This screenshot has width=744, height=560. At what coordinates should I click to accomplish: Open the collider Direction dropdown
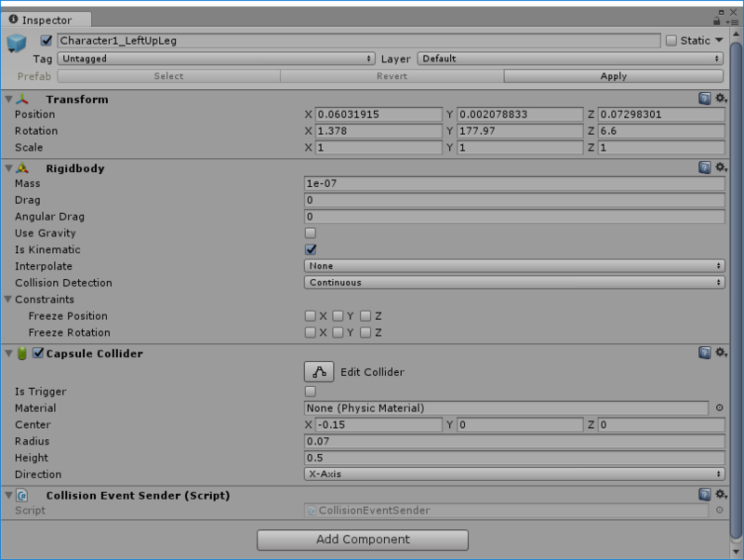coord(514,474)
